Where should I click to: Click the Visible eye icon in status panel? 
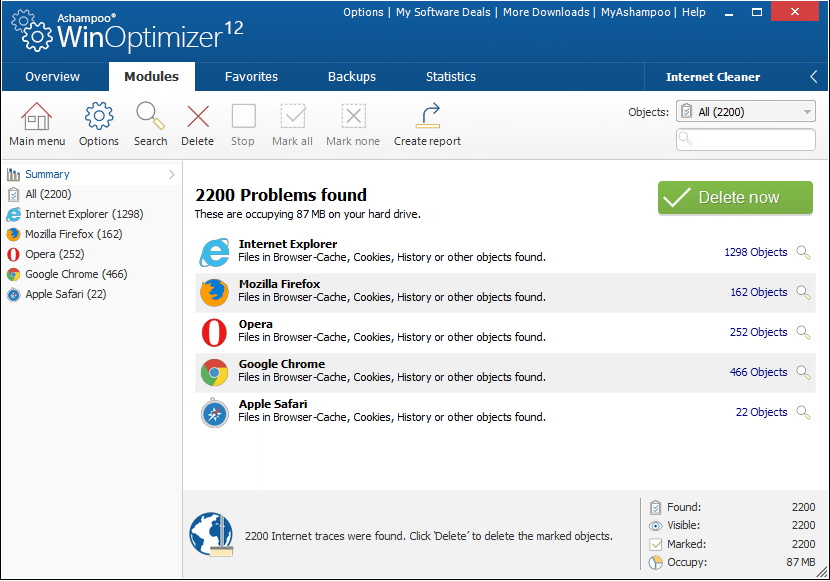click(x=655, y=526)
